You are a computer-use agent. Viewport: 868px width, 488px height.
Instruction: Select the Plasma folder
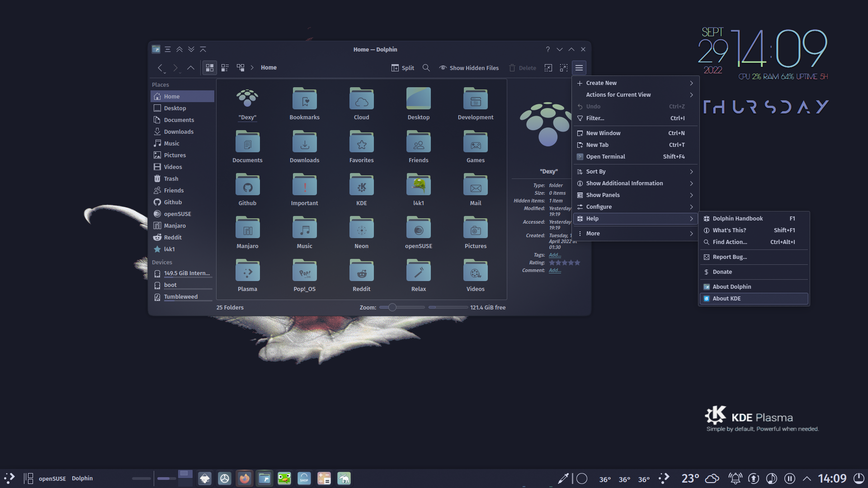pos(247,276)
